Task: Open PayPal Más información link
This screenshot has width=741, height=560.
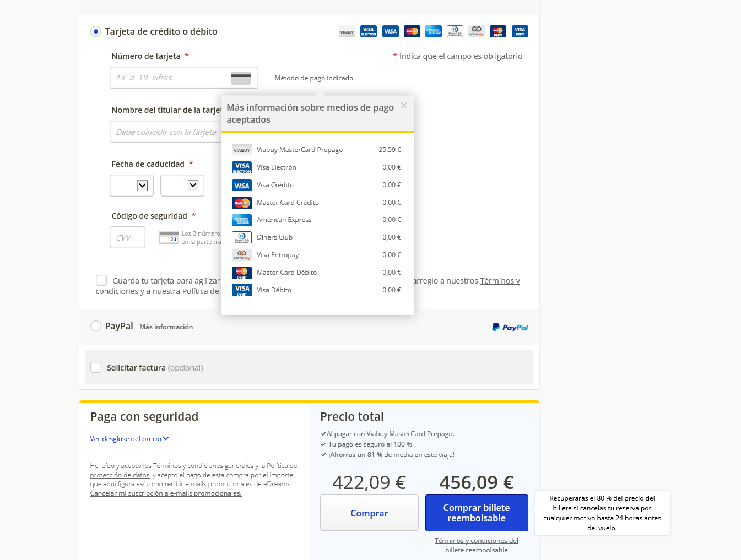Action: (x=166, y=327)
